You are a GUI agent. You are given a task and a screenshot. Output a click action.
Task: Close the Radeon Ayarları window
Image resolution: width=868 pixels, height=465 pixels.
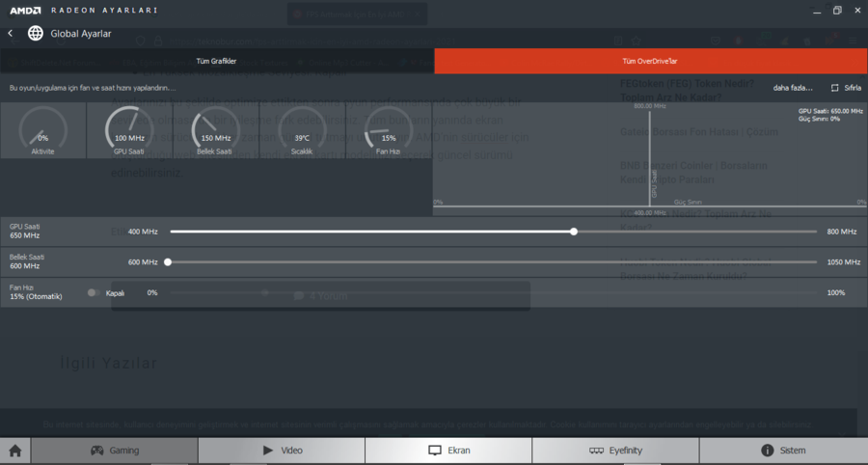click(x=857, y=11)
